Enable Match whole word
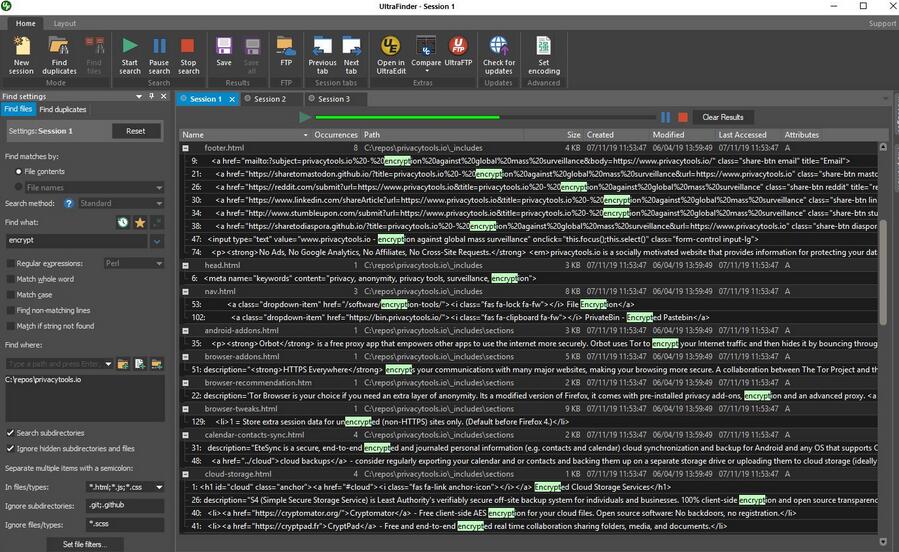The width and height of the screenshot is (899, 552). point(10,279)
